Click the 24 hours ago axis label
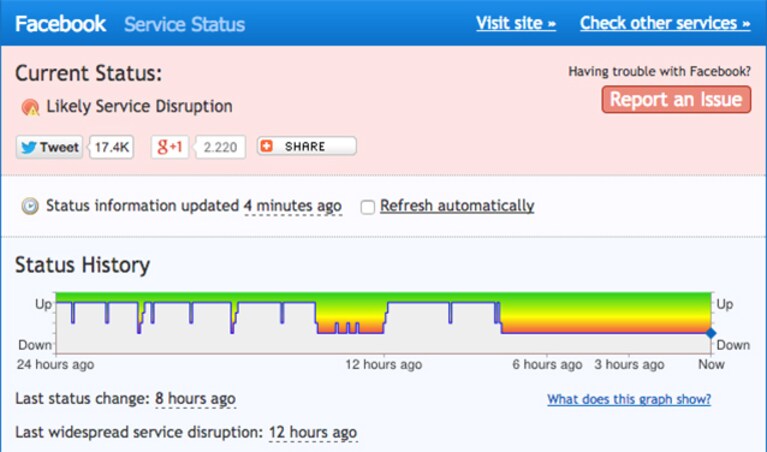 (55, 364)
